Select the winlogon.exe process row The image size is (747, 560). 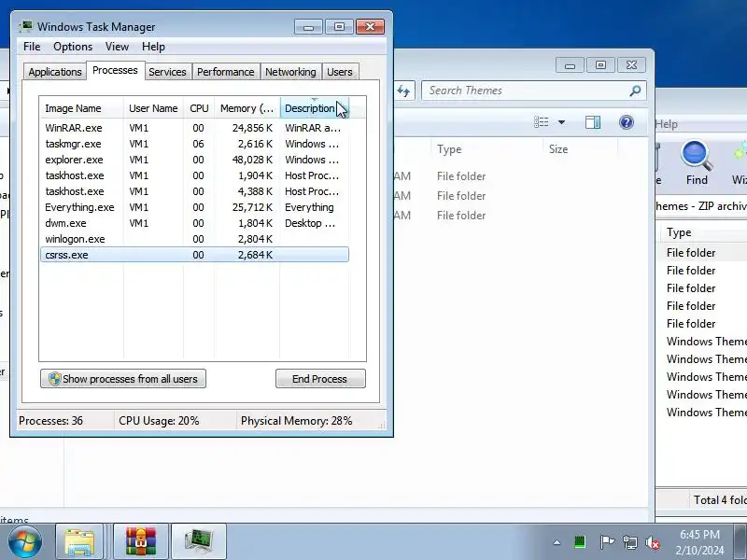click(x=195, y=239)
